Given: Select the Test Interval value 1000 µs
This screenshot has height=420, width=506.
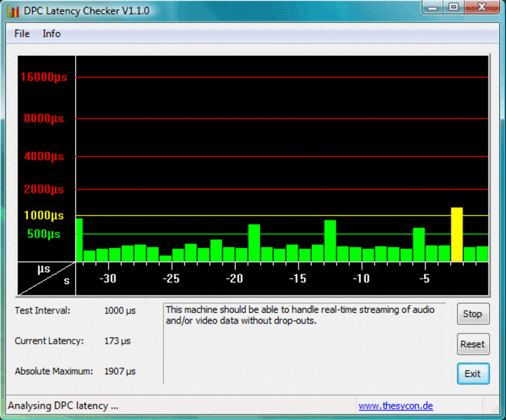Looking at the screenshot, I should tap(120, 310).
